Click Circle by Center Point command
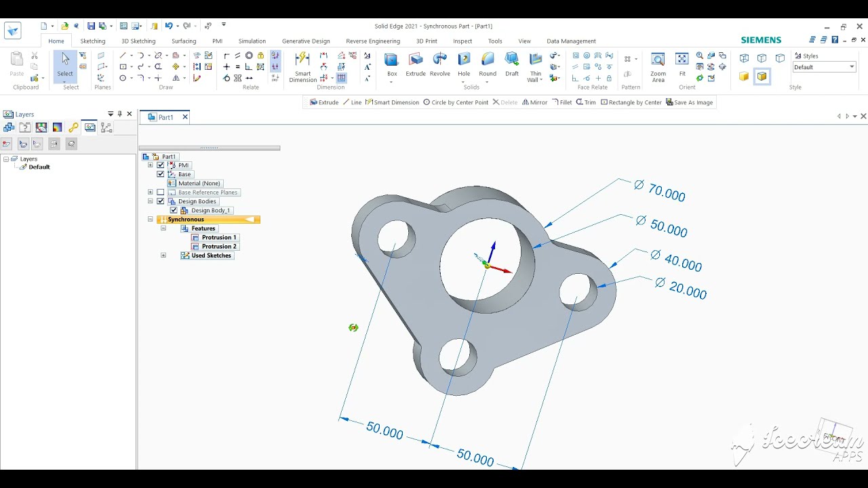This screenshot has width=868, height=488. 456,102
